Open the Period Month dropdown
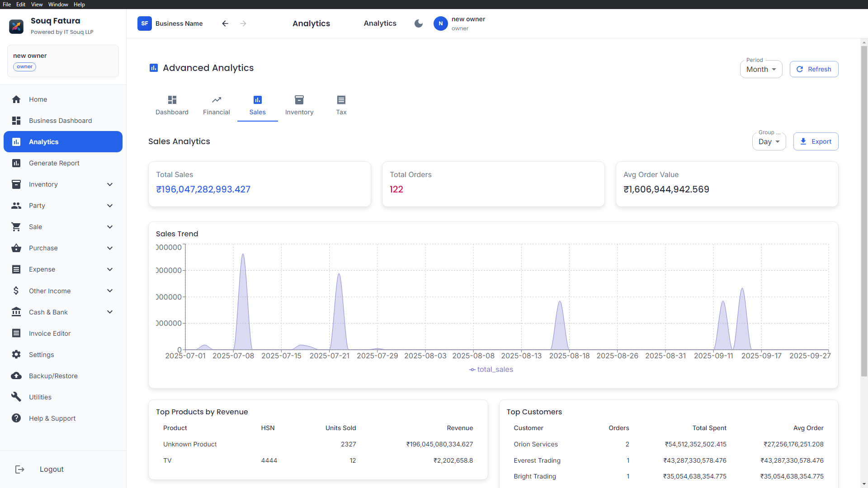Image resolution: width=868 pixels, height=488 pixels. click(x=760, y=69)
